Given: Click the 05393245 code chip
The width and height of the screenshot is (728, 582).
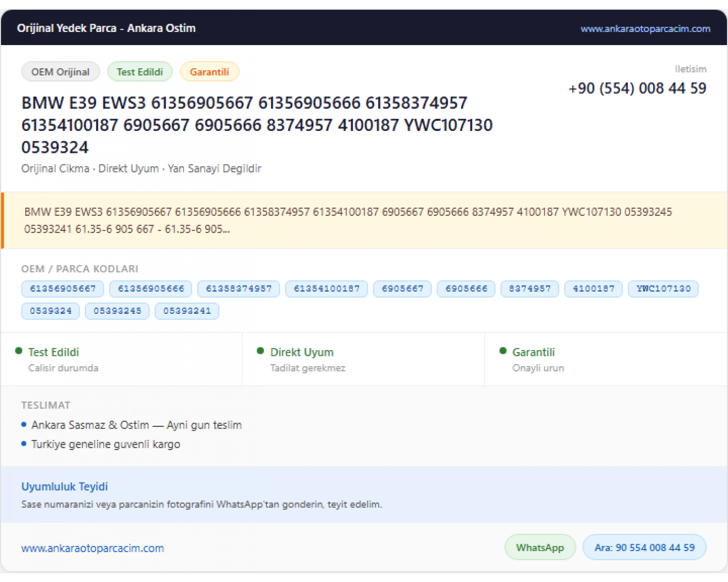Looking at the screenshot, I should (117, 311).
